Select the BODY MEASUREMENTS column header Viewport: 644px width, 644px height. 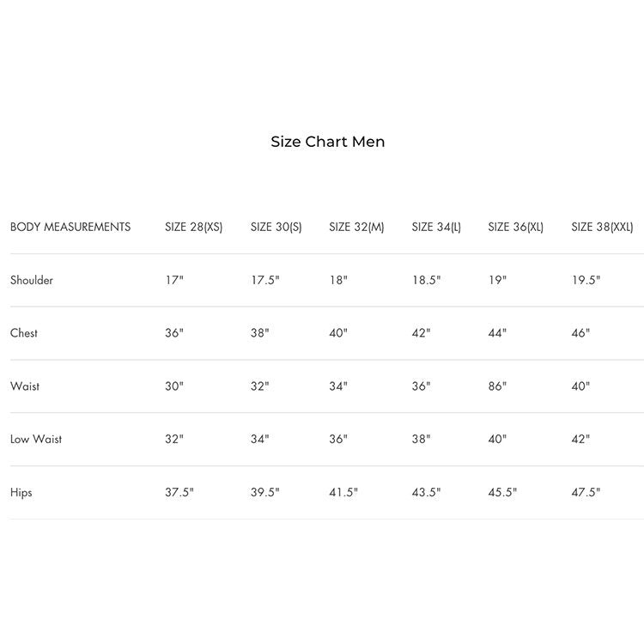click(70, 227)
